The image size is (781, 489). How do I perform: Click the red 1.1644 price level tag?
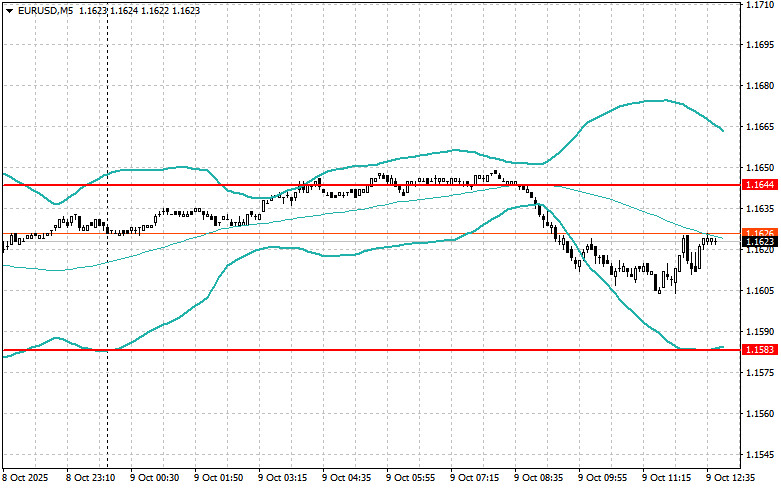pyautogui.click(x=760, y=185)
